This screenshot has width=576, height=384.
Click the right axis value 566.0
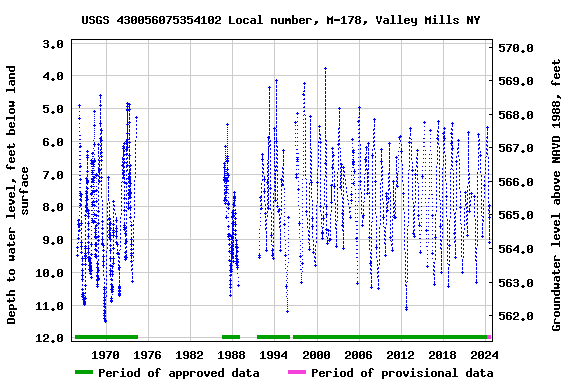click(516, 182)
